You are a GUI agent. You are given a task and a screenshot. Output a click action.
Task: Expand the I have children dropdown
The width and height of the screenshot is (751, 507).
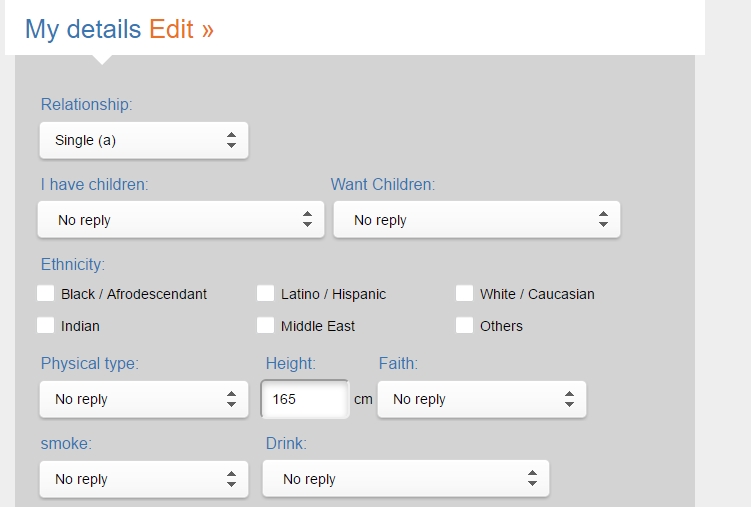click(x=181, y=220)
